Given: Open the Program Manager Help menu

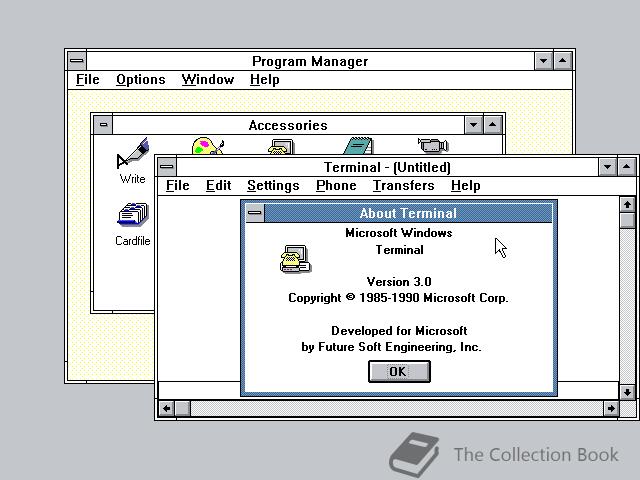Looking at the screenshot, I should coord(264,80).
